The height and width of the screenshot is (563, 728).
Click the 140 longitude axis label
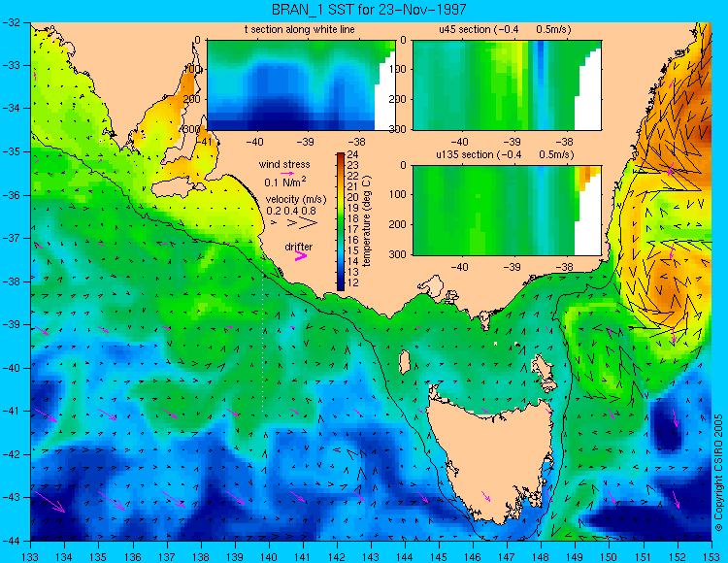coord(269,556)
